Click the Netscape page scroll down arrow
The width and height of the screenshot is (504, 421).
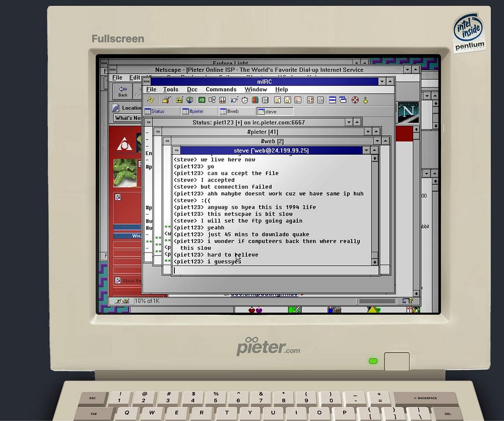(x=416, y=293)
